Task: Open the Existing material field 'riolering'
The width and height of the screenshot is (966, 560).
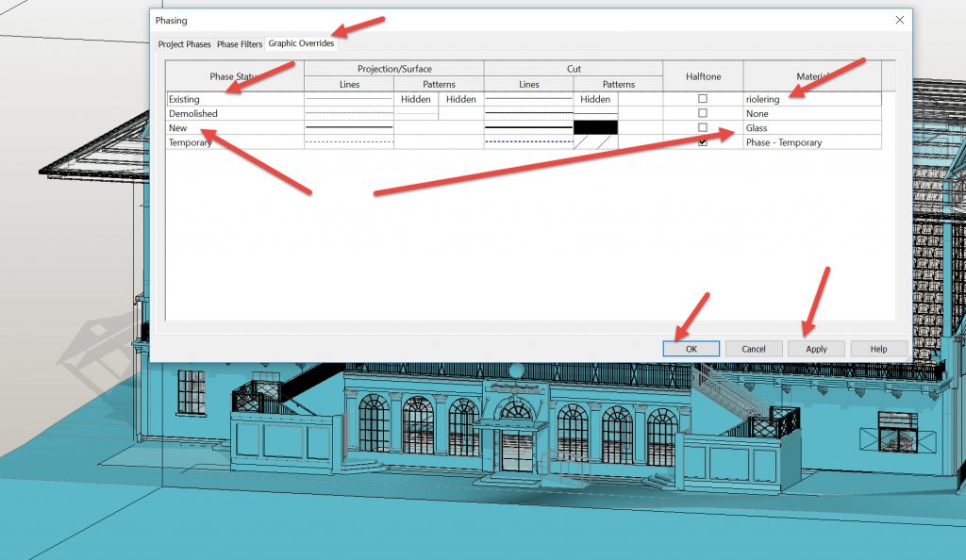Action: coord(811,99)
